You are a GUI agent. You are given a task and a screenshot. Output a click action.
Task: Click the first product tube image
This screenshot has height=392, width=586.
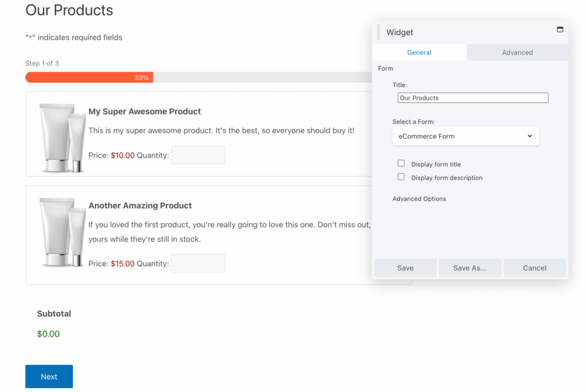point(62,137)
